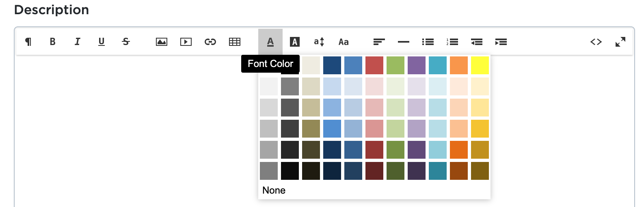Pick the teal top-row swatch

(x=438, y=65)
